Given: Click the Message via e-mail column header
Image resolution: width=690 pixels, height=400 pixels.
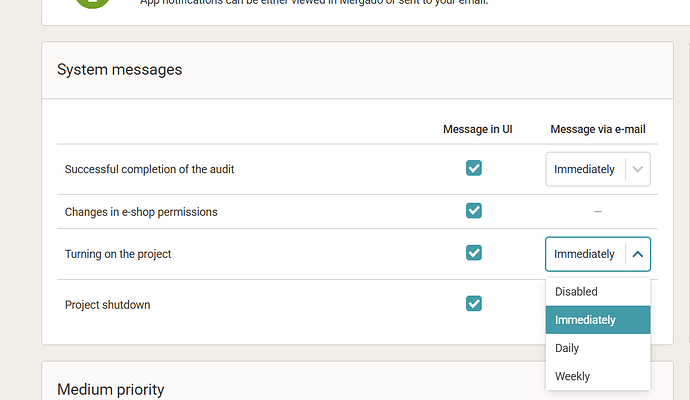Looking at the screenshot, I should [597, 130].
